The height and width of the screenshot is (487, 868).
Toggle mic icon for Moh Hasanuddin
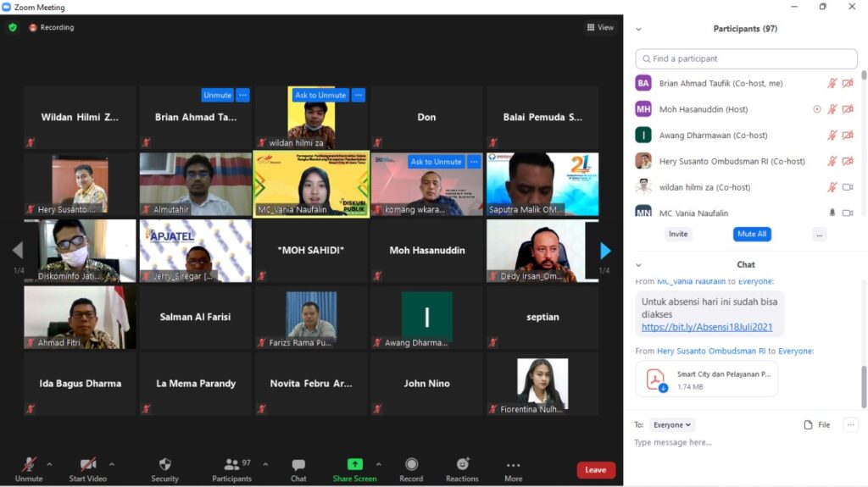pos(832,109)
